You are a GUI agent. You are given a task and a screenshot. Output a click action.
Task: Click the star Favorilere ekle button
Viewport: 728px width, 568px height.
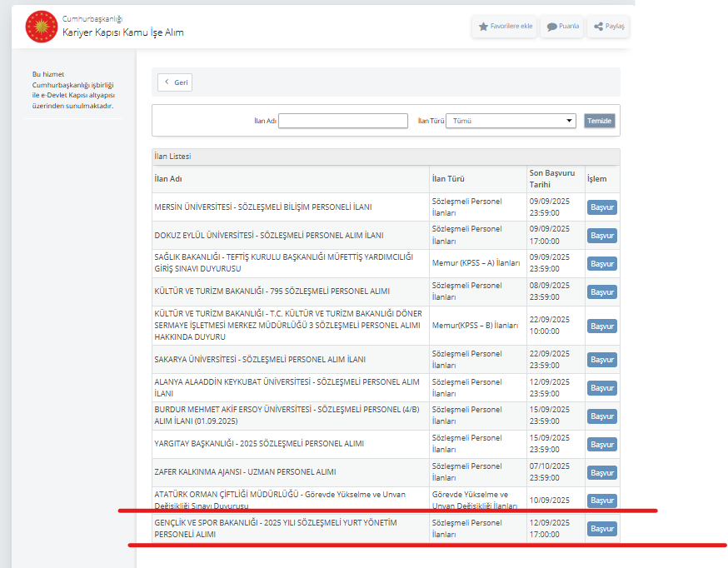(x=505, y=27)
